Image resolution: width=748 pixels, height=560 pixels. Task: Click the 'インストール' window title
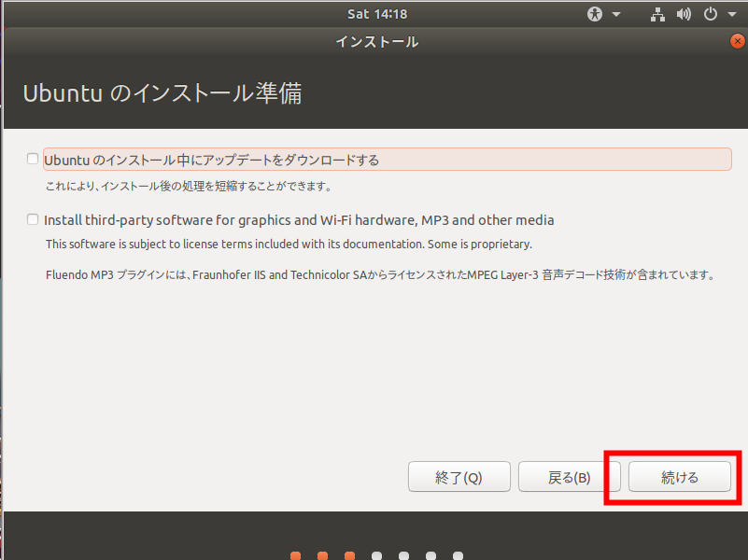click(377, 42)
